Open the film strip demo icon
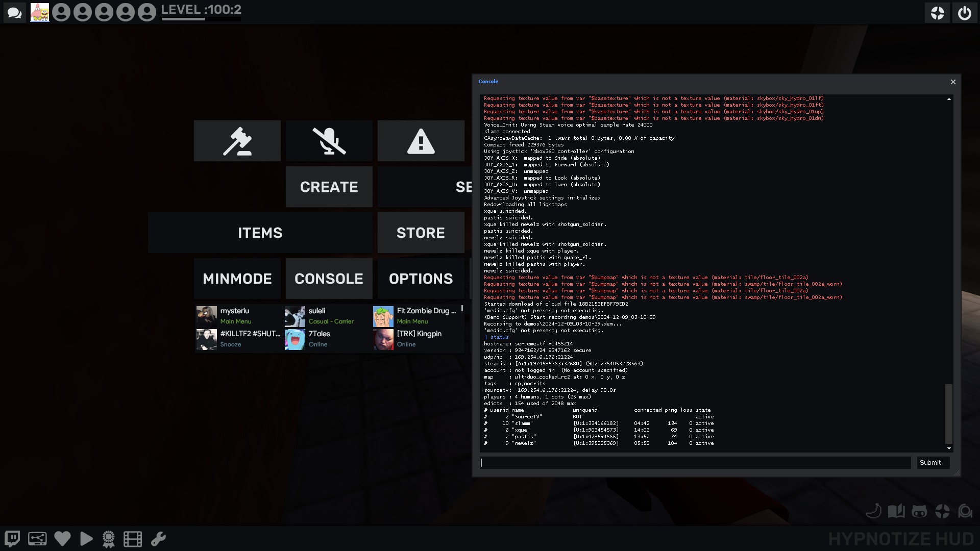The height and width of the screenshot is (551, 980). point(133,539)
